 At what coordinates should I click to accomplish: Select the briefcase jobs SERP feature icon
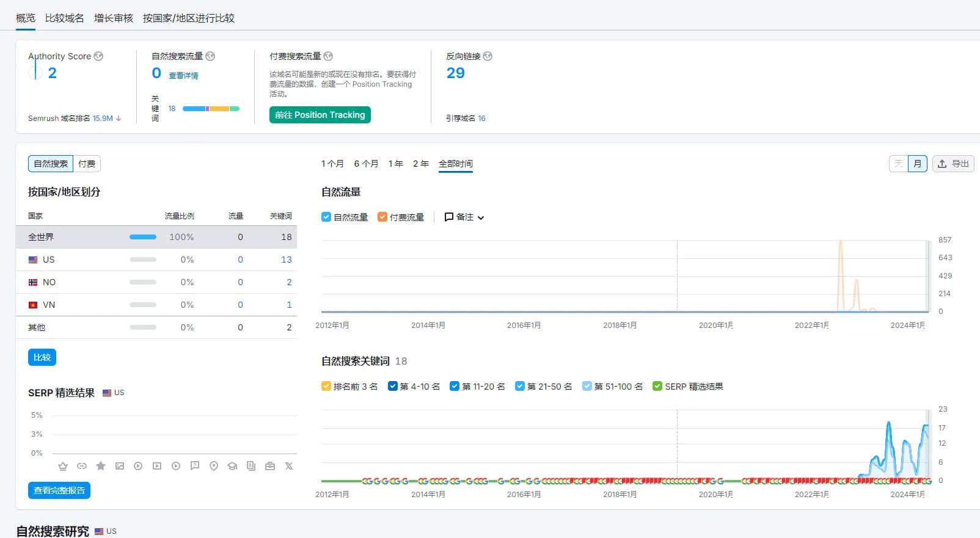270,466
